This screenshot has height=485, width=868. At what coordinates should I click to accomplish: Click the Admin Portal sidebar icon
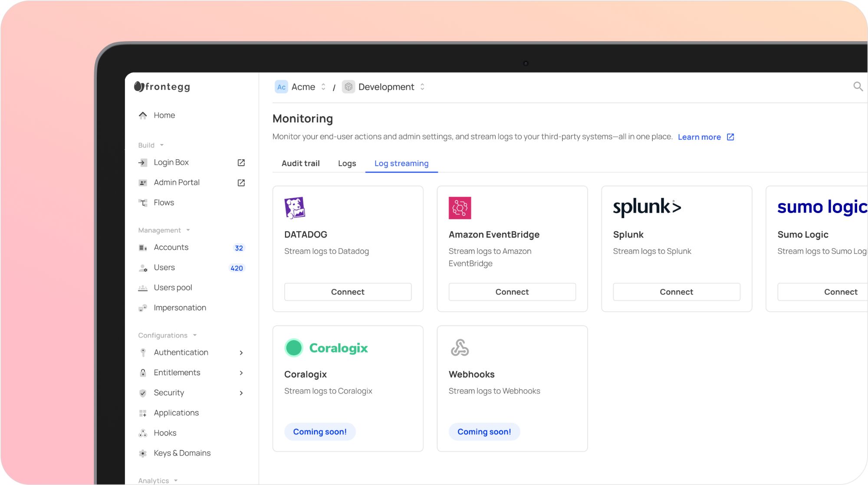pos(143,183)
